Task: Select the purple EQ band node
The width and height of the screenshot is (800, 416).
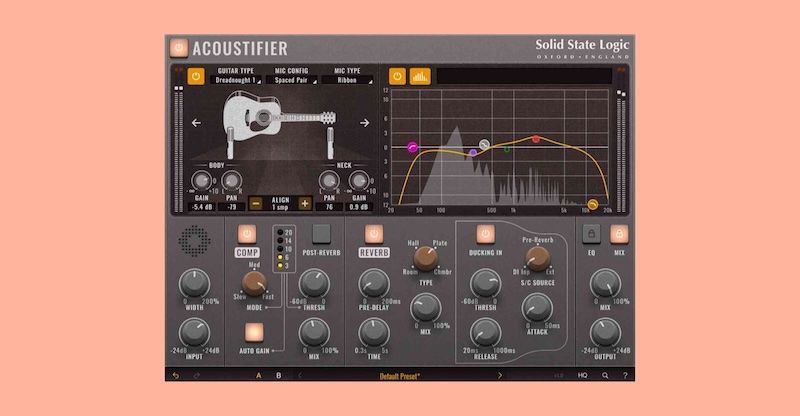Action: point(473,153)
